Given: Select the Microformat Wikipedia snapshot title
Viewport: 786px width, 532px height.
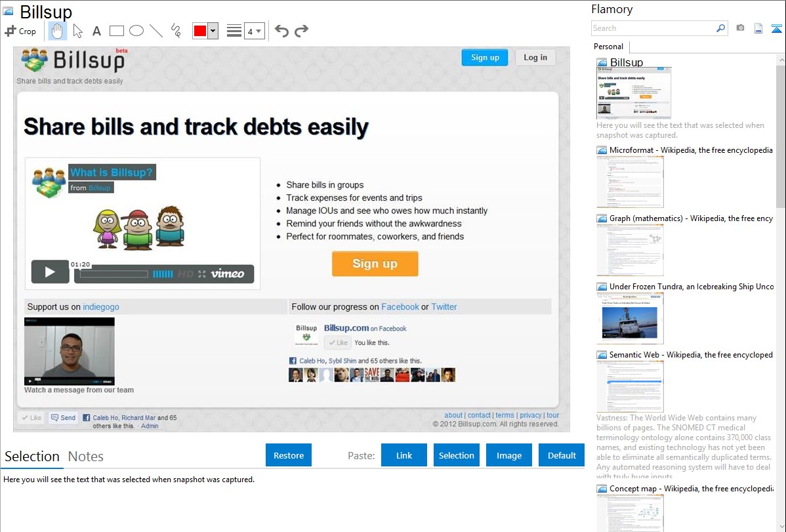Looking at the screenshot, I should coord(691,150).
